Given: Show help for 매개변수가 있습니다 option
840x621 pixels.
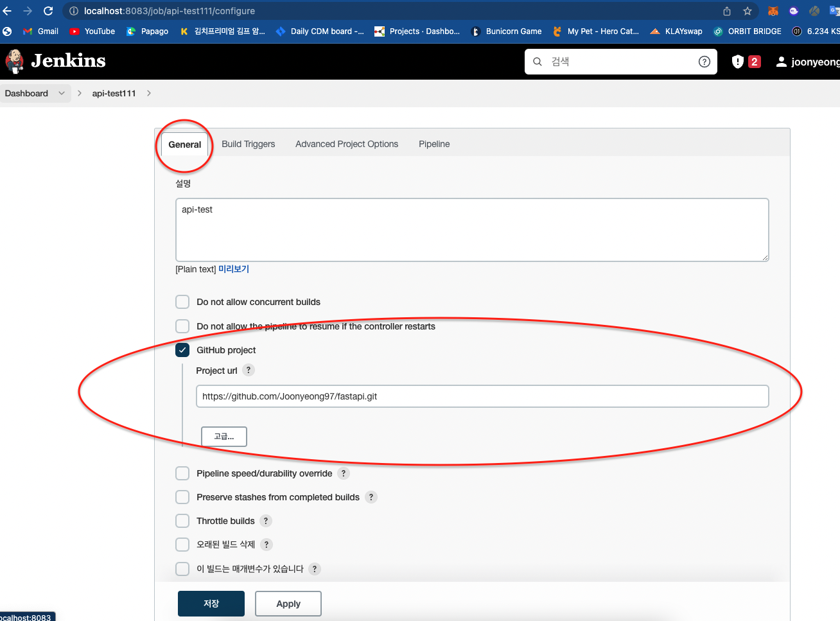Looking at the screenshot, I should coord(315,569).
